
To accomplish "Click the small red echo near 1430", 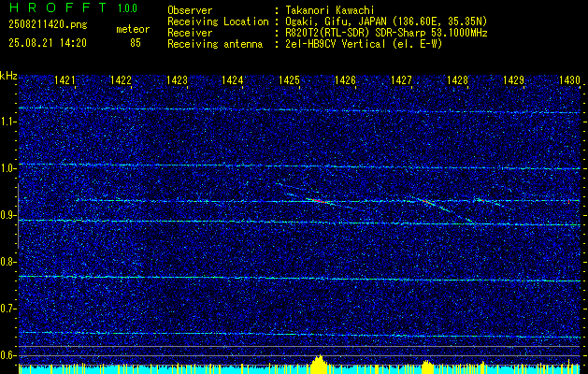I will 568,201.
